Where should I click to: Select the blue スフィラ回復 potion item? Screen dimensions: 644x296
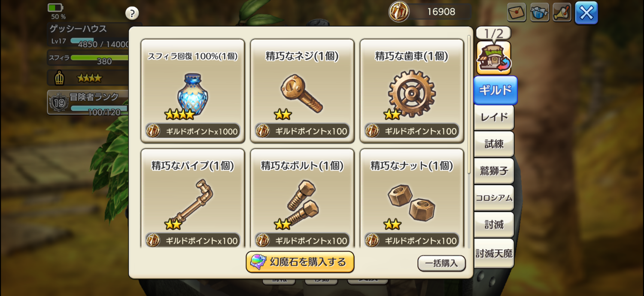[x=193, y=91]
